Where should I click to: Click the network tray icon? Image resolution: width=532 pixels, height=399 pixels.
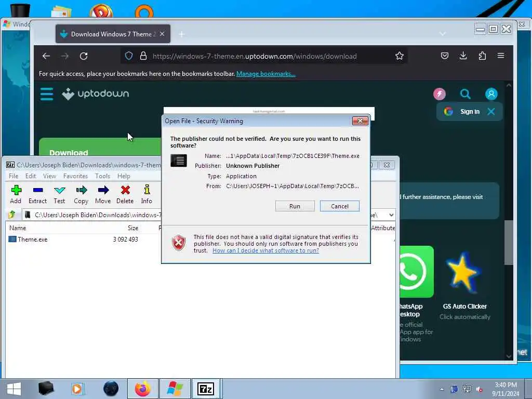pyautogui.click(x=467, y=390)
